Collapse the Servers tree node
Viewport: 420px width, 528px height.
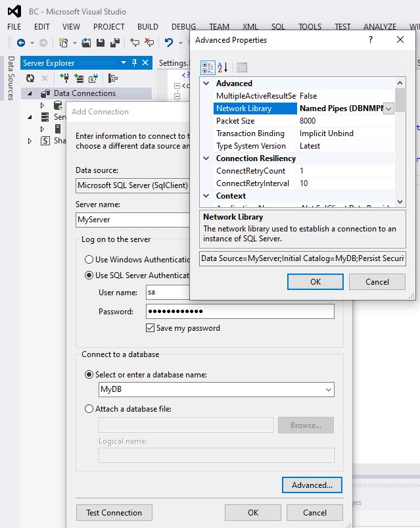point(30,117)
